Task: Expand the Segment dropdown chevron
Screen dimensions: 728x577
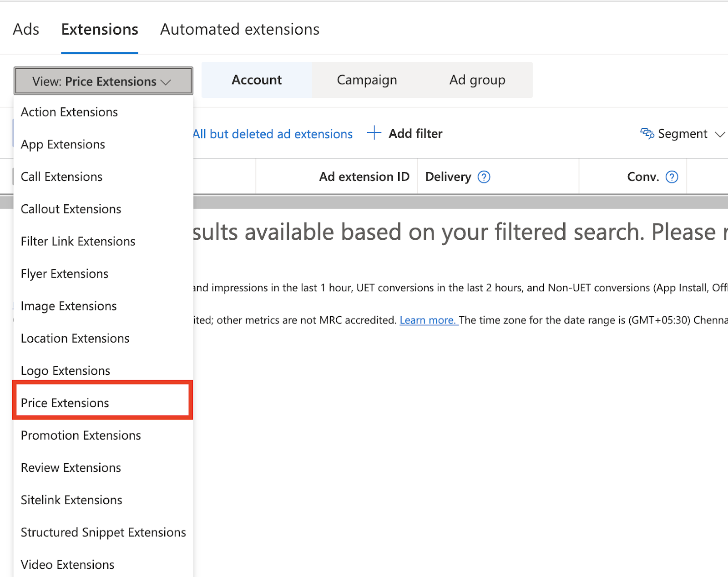Action: pos(719,134)
